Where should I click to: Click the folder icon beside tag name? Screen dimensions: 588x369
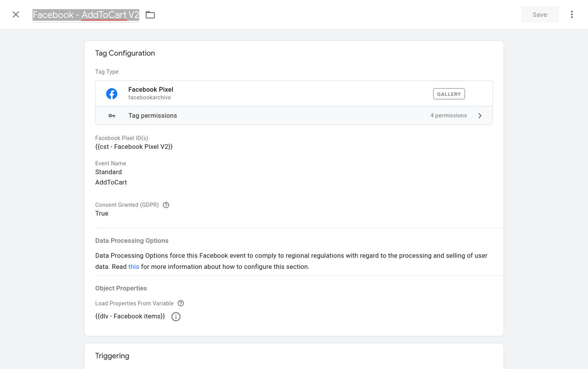(150, 15)
